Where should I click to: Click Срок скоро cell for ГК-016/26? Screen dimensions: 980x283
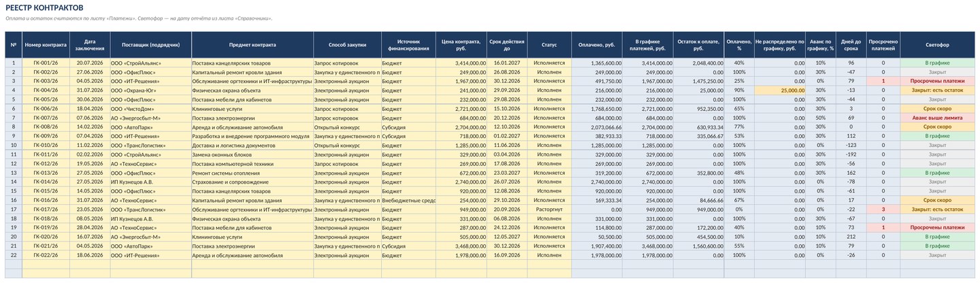[x=937, y=201]
